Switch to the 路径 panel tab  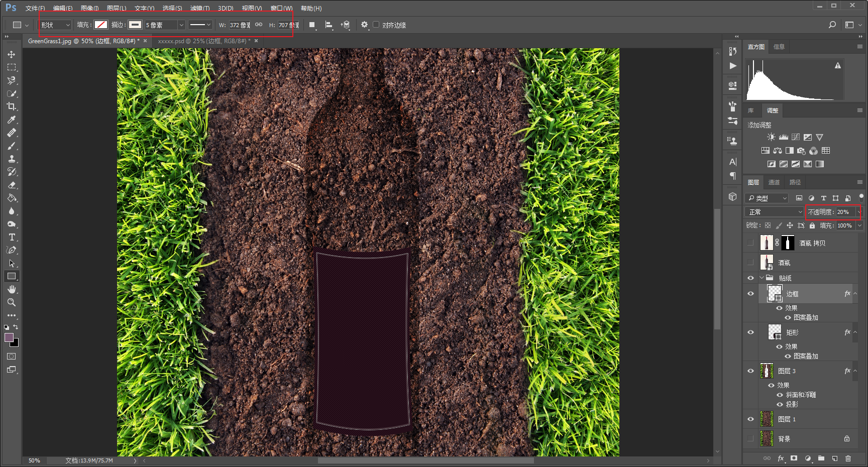[x=795, y=182]
